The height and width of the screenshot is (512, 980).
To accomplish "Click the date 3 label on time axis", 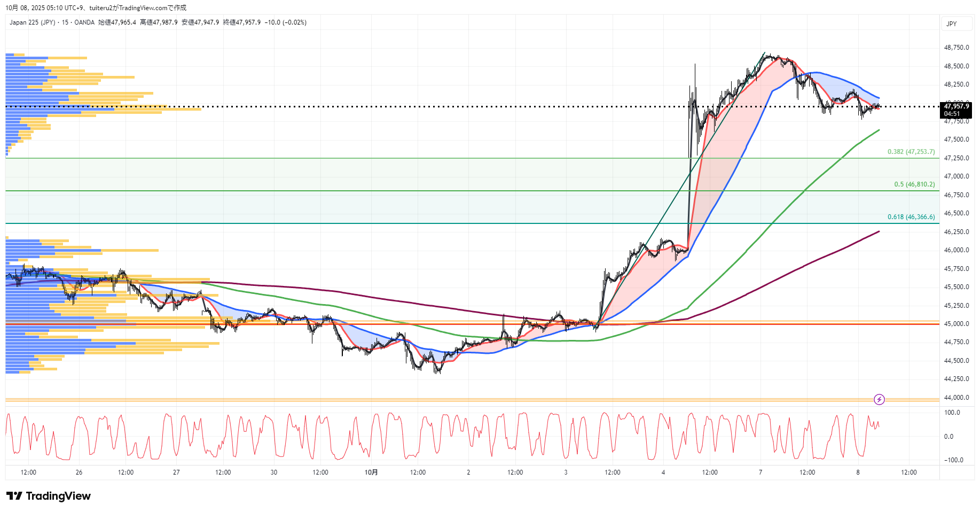I will 566,472.
